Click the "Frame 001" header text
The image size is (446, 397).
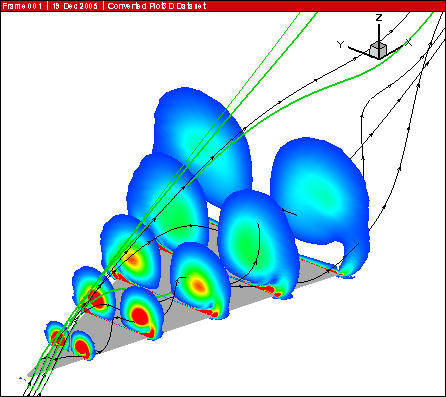click(x=22, y=6)
